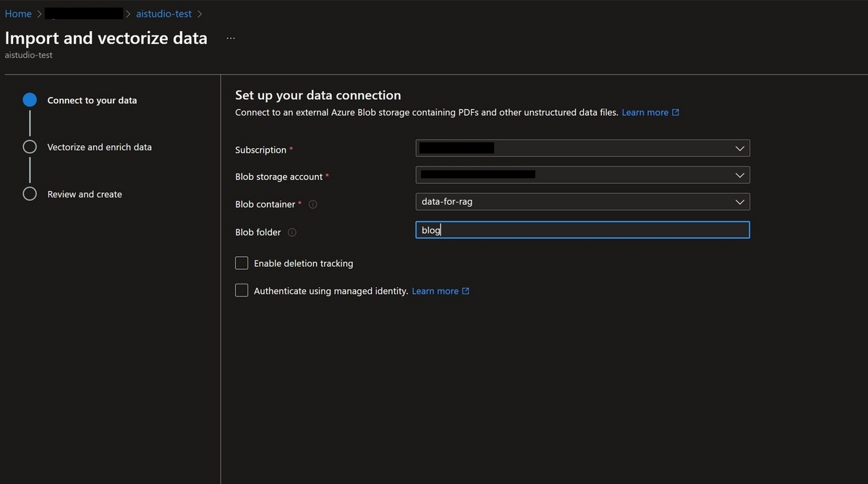
Task: Click the Home breadcrumb link
Action: (x=18, y=14)
